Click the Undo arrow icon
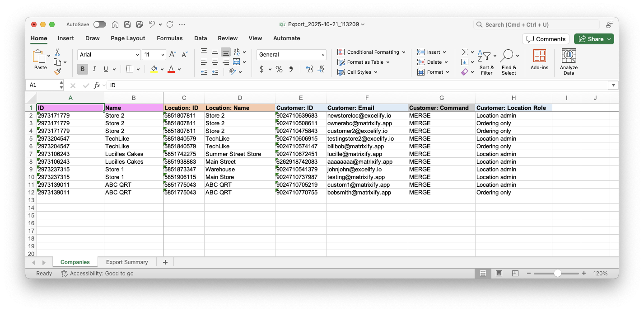 coord(152,24)
